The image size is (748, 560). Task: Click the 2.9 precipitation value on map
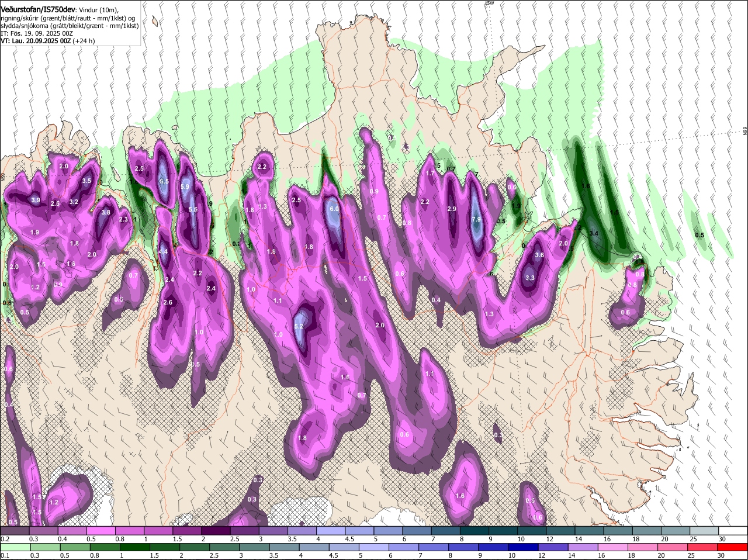(x=452, y=209)
